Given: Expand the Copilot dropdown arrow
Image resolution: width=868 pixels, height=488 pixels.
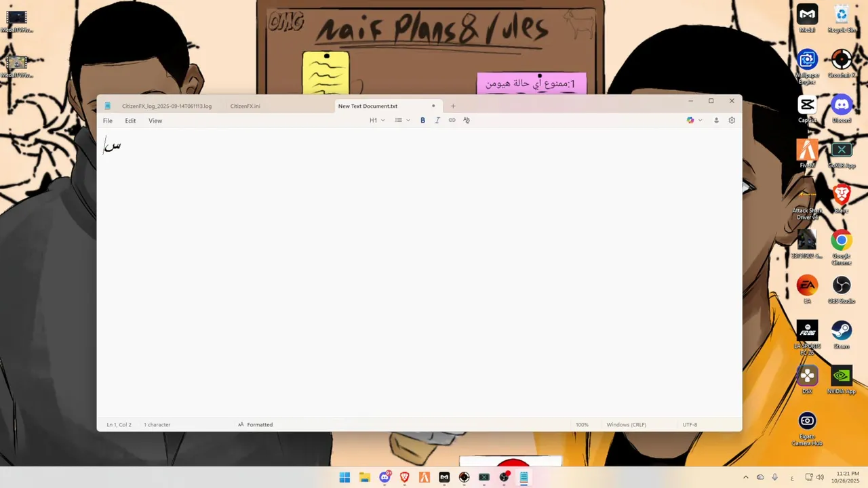Looking at the screenshot, I should coord(700,121).
